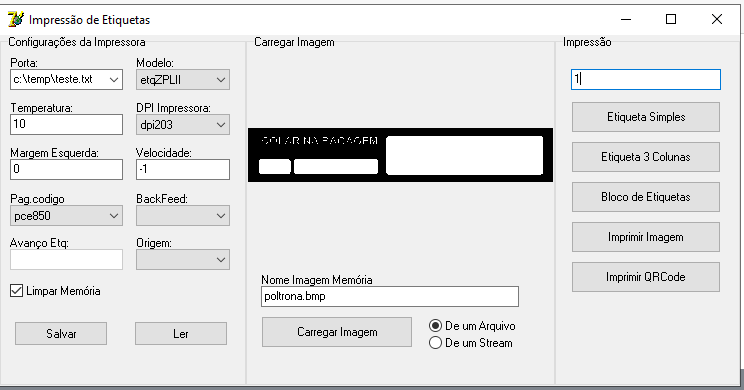
Task: Click the Bloco de Etiquetas button
Action: click(646, 197)
